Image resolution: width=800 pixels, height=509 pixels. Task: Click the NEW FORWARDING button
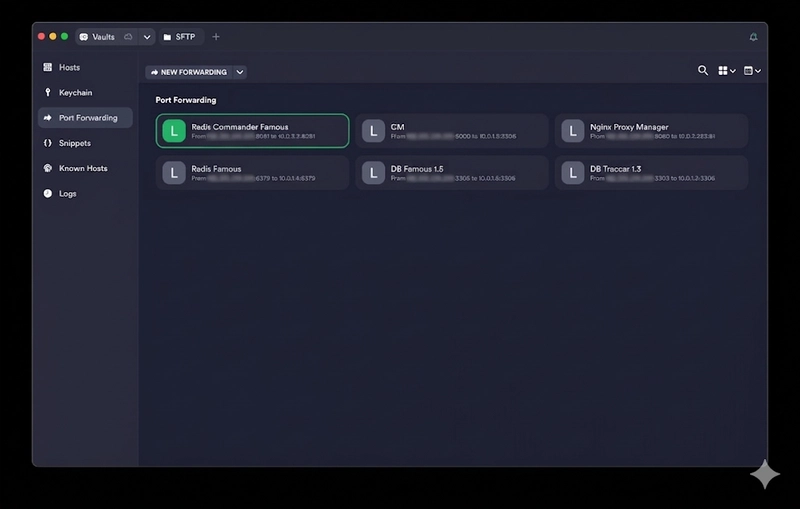tap(189, 72)
